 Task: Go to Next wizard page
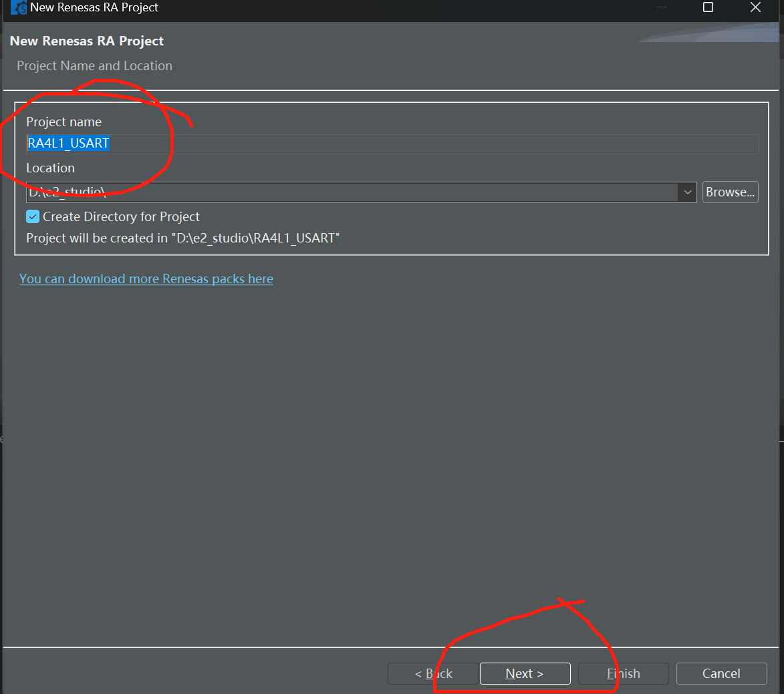click(525, 673)
